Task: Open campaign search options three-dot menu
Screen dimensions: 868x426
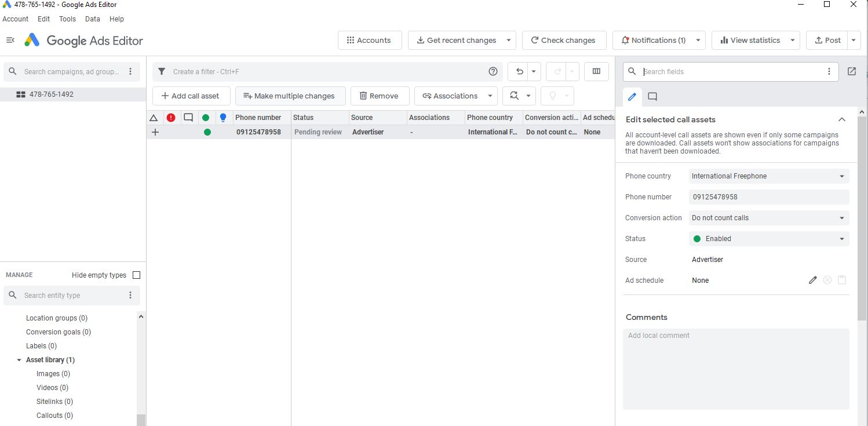Action: [x=130, y=71]
